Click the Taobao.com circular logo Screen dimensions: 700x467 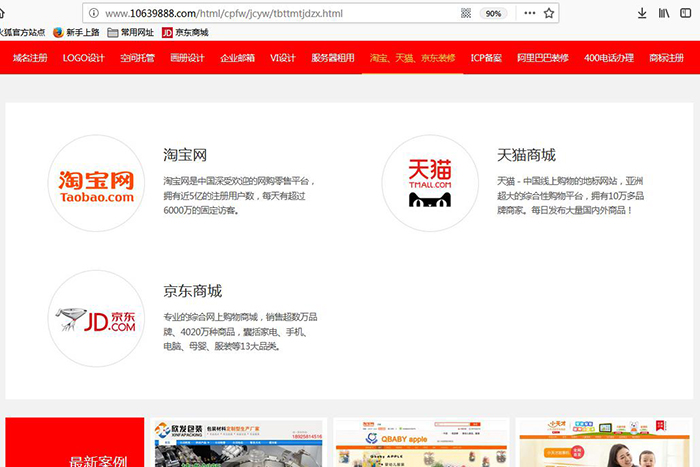click(96, 183)
